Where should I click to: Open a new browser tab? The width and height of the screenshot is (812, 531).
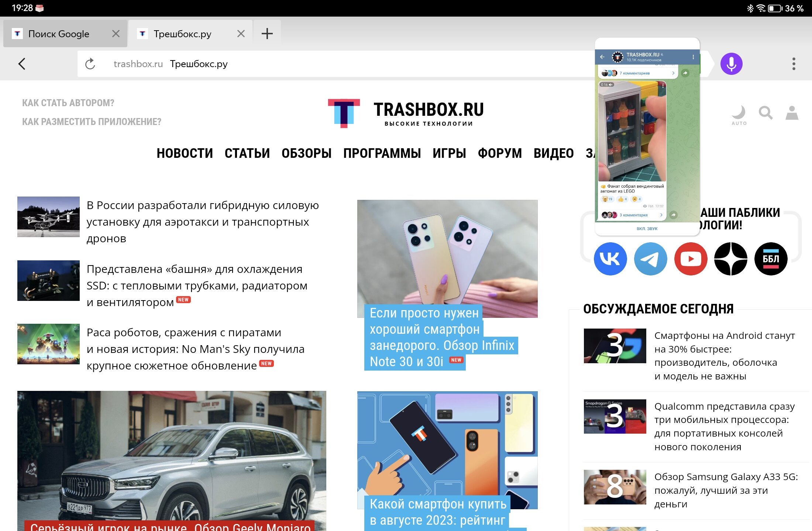[267, 34]
